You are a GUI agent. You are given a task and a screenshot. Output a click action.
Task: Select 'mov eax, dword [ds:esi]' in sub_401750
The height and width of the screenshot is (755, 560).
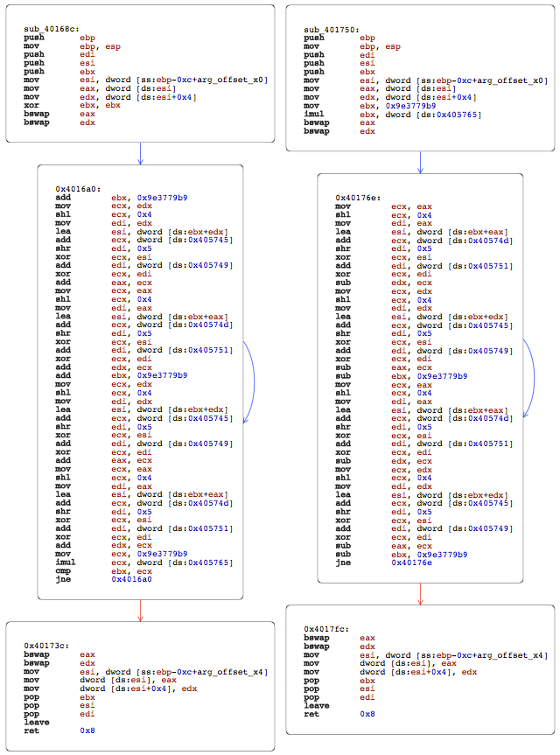(x=380, y=88)
